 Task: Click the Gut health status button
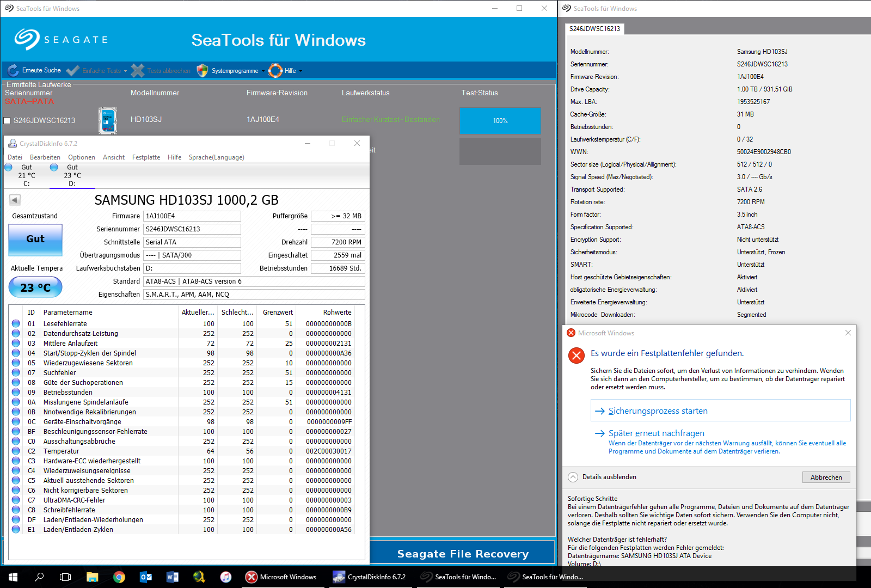click(35, 239)
